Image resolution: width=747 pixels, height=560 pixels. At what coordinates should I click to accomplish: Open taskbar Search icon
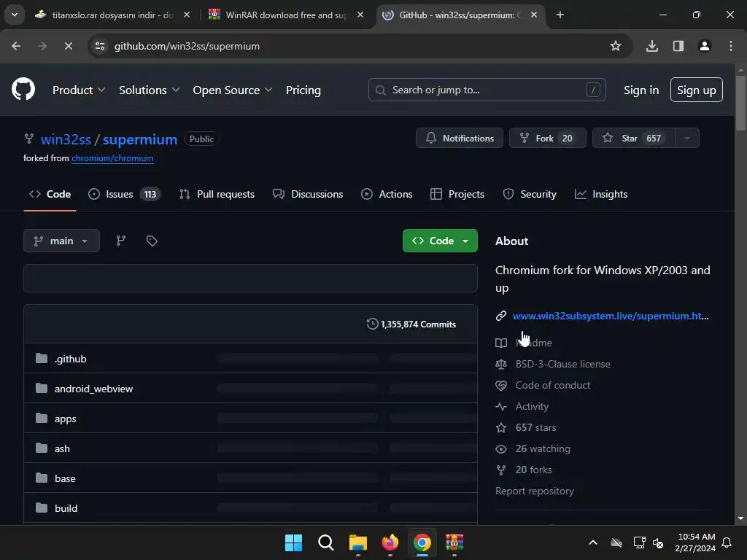tap(326, 542)
